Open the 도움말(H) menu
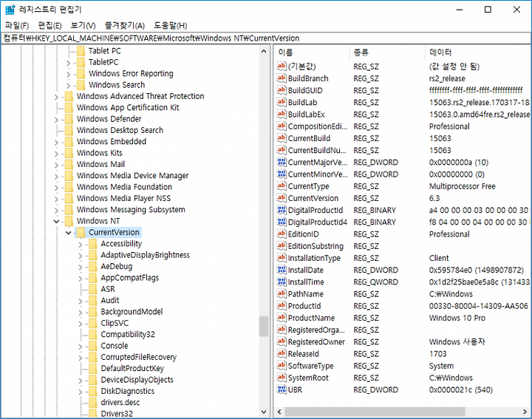 (x=171, y=25)
